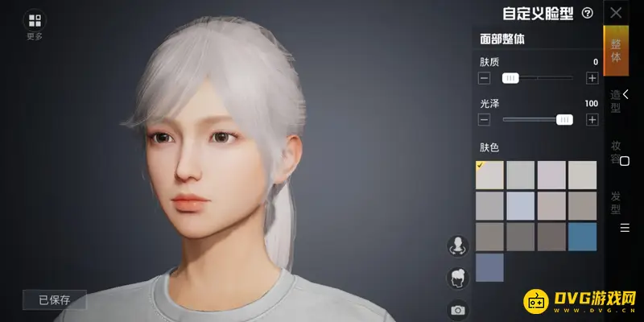Tap the hide hairstyle head icon

click(x=457, y=278)
